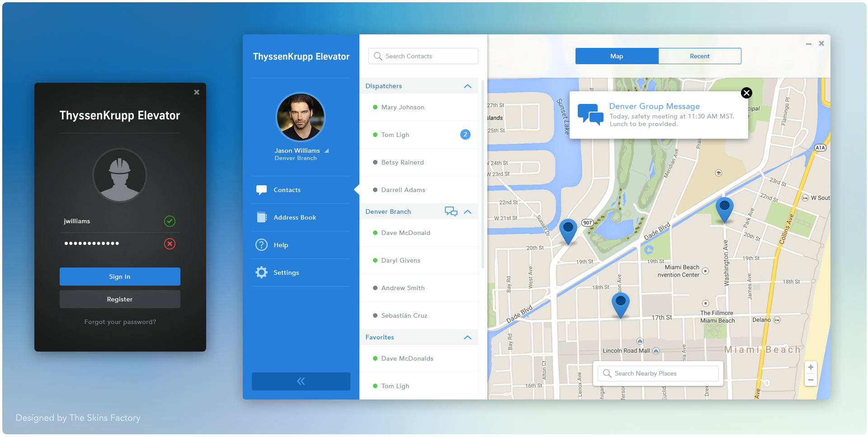Click Miami Beach Convention Center marker
Screen dimensions: 868x437
[705, 271]
